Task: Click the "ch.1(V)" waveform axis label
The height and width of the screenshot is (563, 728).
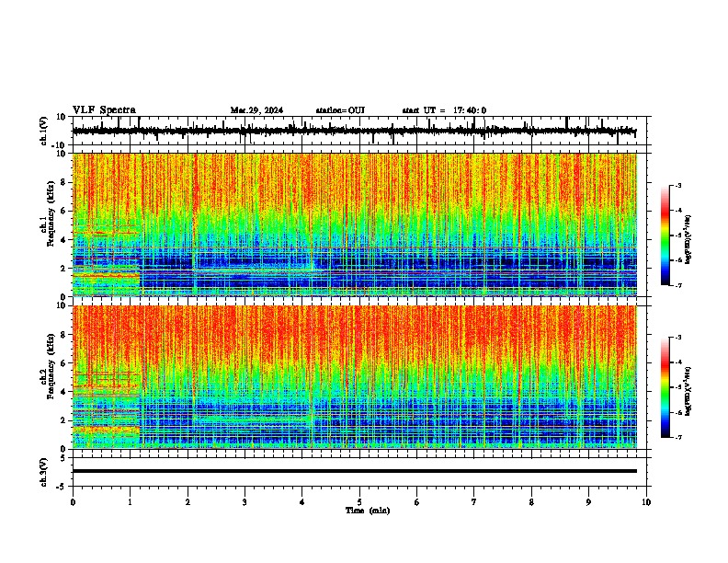Action: [x=44, y=131]
